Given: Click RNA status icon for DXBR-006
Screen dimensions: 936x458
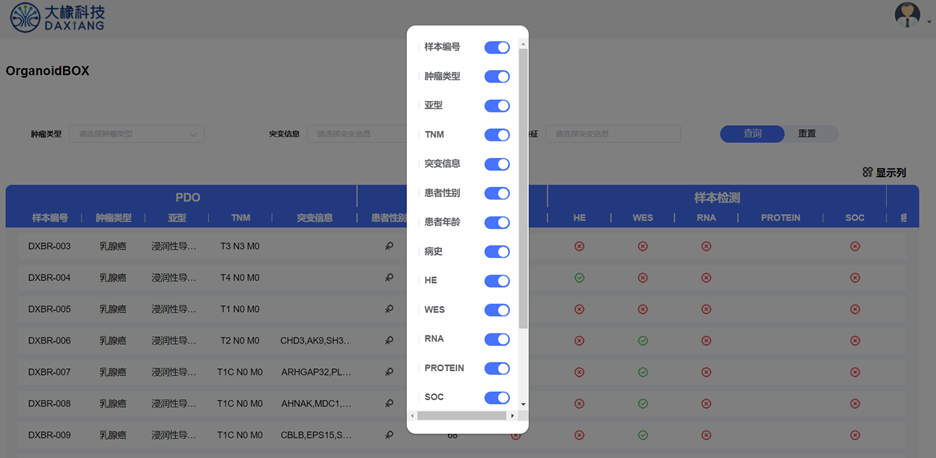Looking at the screenshot, I should pyautogui.click(x=706, y=340).
